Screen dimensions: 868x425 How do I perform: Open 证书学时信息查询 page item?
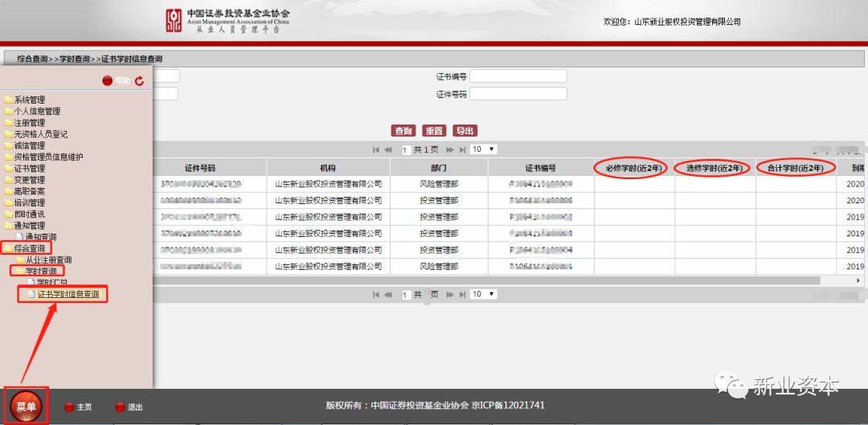click(68, 294)
